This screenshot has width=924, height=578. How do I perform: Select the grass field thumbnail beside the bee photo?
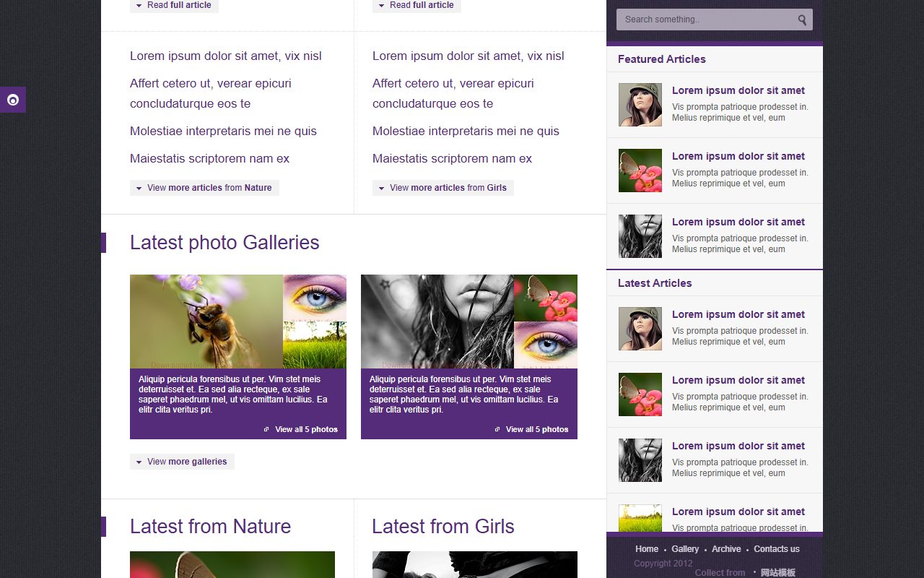click(x=315, y=345)
